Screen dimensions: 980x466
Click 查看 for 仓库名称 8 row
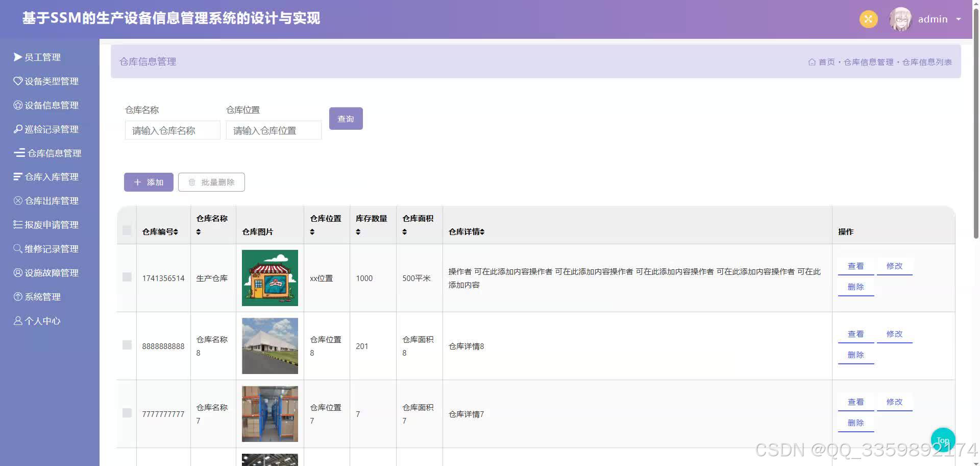click(856, 334)
